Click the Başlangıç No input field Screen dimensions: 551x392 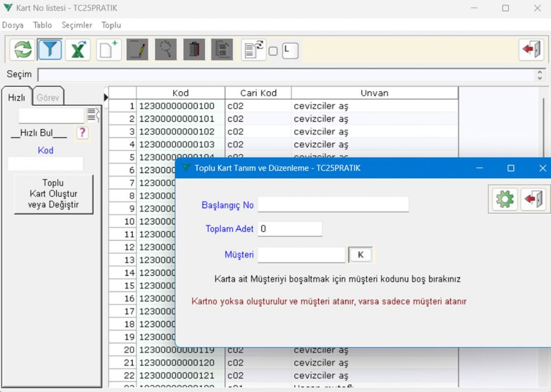point(333,205)
